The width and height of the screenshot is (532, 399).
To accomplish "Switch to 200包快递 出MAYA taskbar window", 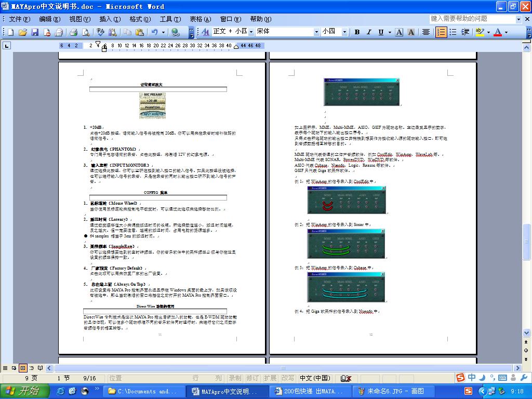I will pyautogui.click(x=311, y=391).
